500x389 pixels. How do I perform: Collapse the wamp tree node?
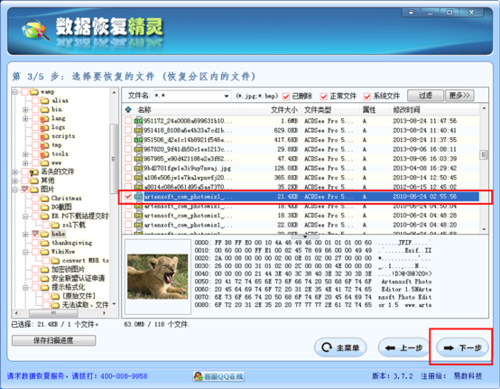[x=15, y=91]
